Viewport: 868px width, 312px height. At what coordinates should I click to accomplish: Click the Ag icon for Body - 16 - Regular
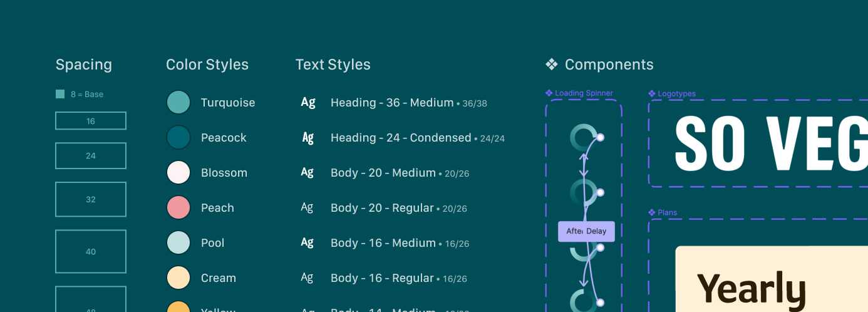307,278
